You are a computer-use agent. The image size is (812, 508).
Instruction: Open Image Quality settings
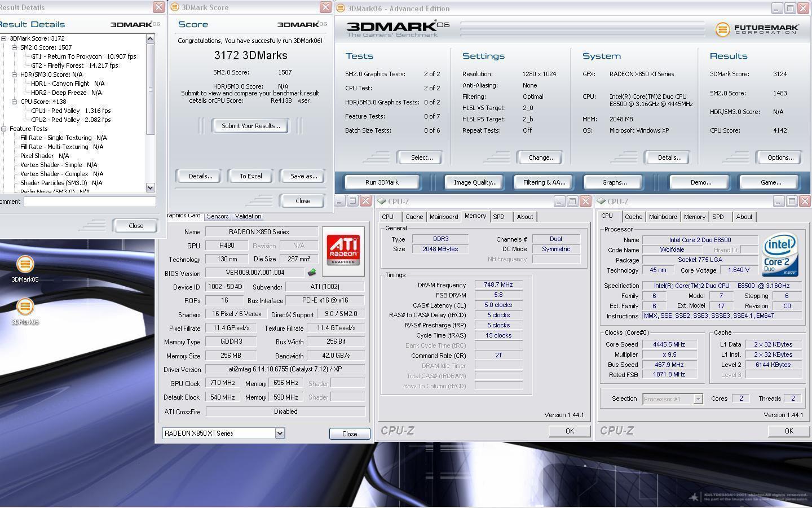click(x=475, y=182)
